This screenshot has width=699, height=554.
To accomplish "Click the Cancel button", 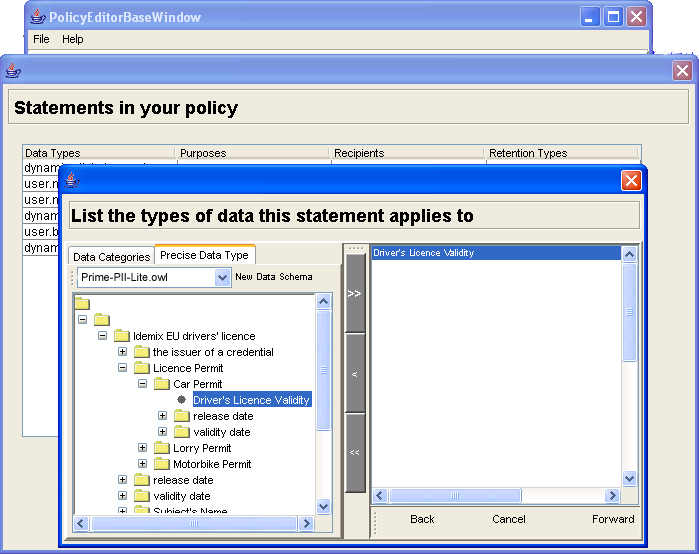I will 509,519.
